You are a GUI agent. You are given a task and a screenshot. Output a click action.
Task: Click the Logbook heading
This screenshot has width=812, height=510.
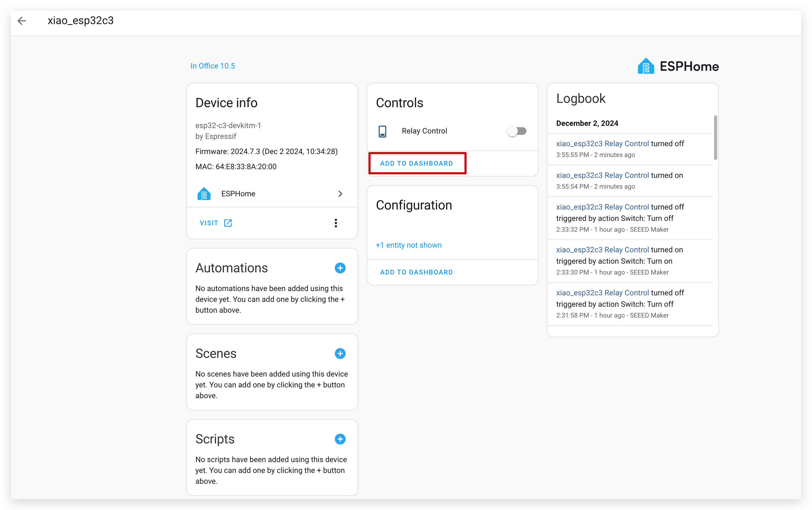581,99
